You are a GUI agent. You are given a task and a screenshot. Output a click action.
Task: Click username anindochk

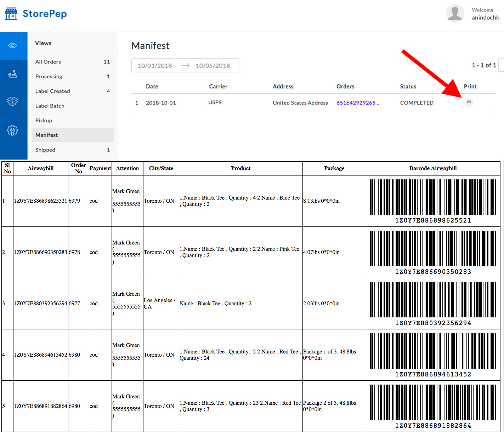[485, 18]
